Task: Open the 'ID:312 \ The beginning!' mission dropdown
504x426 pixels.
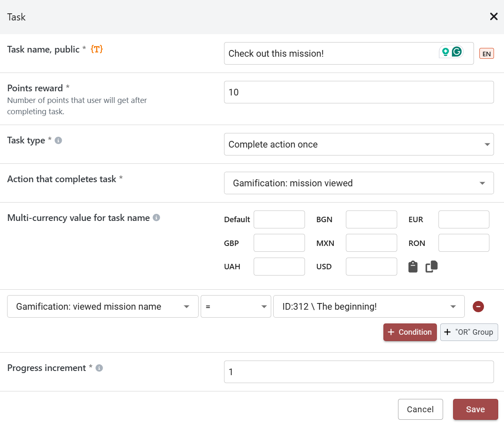Action: coord(368,306)
